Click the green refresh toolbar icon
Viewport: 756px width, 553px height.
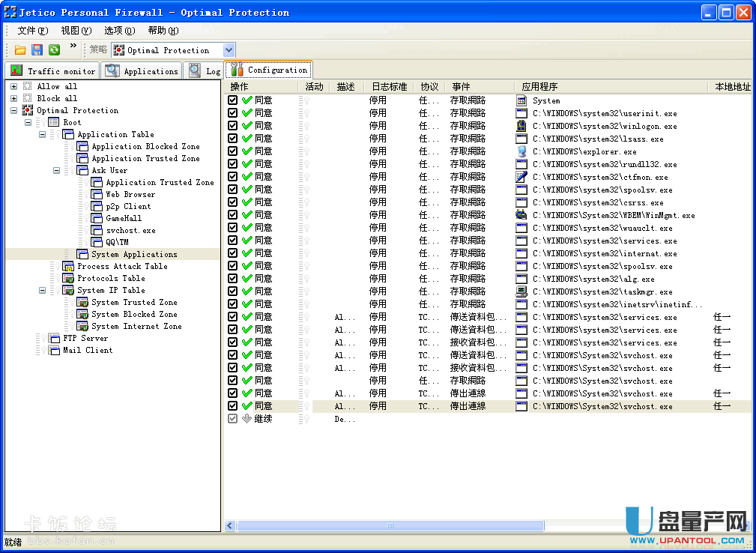coord(54,49)
